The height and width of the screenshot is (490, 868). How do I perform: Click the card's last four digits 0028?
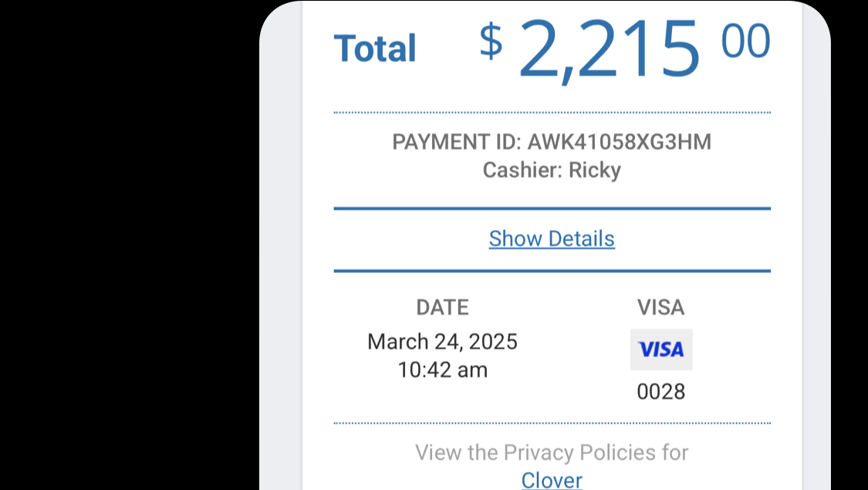pos(660,392)
